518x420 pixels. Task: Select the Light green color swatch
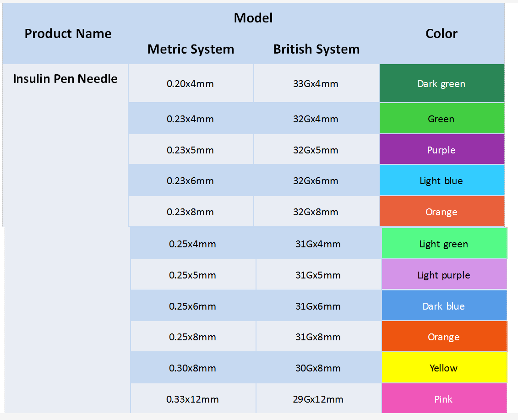point(444,244)
